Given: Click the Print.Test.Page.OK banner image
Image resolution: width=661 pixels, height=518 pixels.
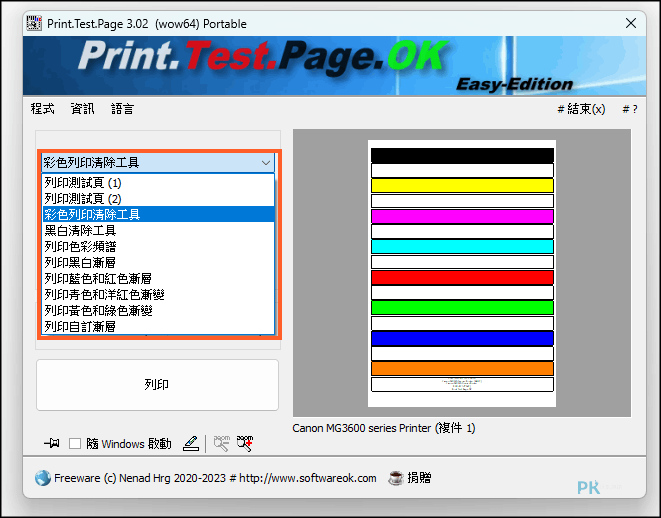Looking at the screenshot, I should click(334, 66).
